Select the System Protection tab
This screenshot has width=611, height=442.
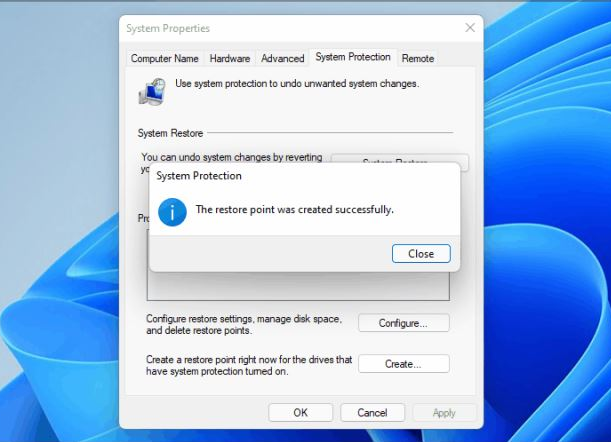(x=353, y=58)
